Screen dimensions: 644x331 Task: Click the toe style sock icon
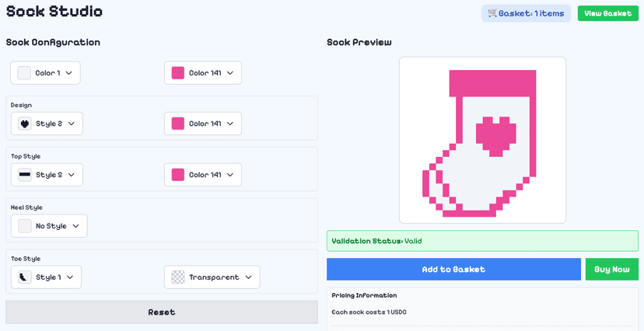click(25, 277)
